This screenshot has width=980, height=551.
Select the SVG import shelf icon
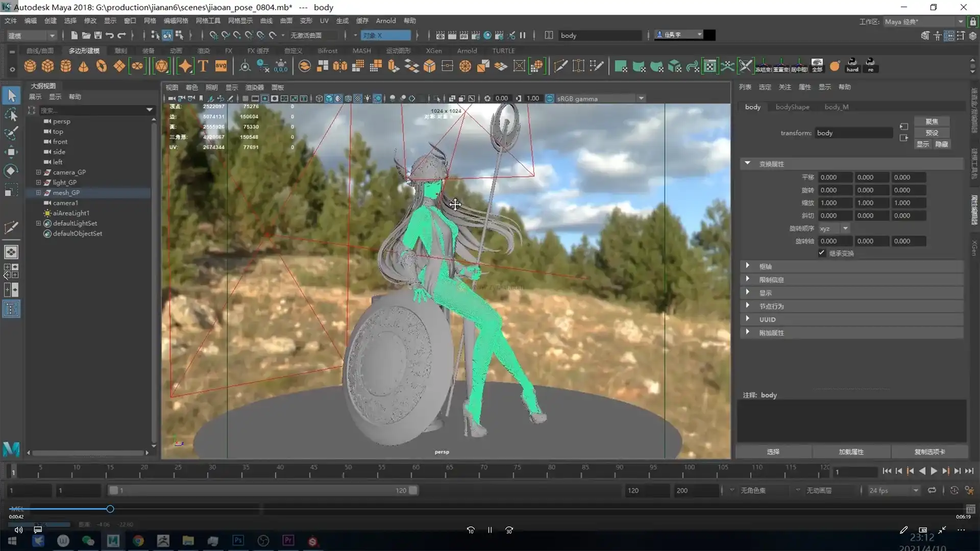[x=221, y=66]
